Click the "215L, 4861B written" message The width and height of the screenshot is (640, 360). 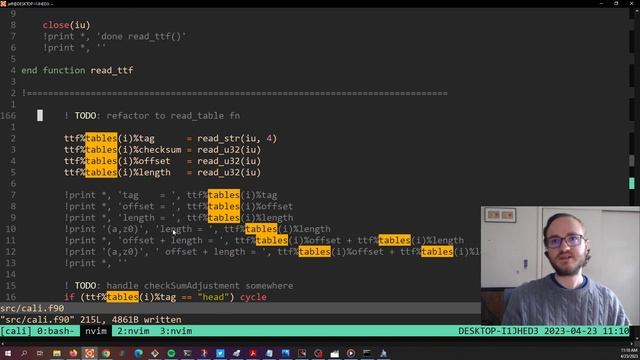coord(131,320)
